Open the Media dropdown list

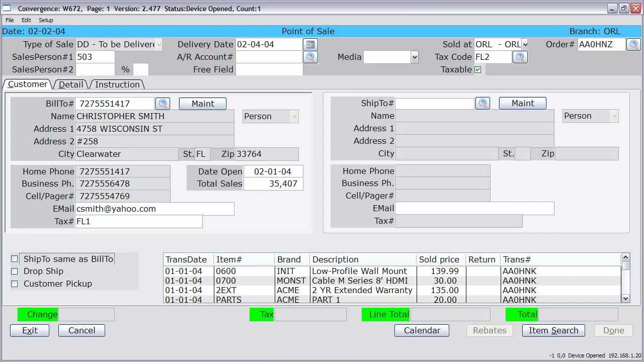(x=415, y=57)
